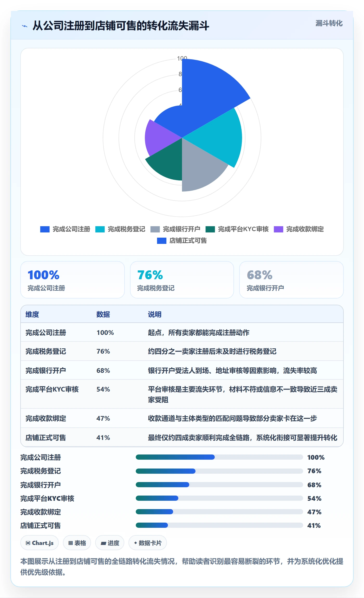Screen dimensions: 364x598
Task: Click the 54% table cell
Action: click(103, 389)
